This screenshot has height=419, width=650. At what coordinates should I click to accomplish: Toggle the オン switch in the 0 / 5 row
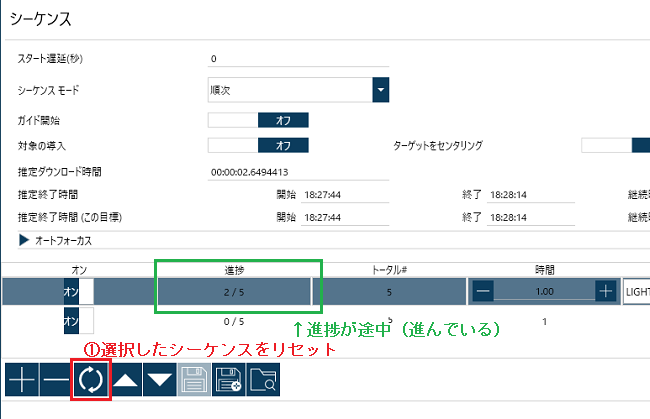[x=79, y=320]
